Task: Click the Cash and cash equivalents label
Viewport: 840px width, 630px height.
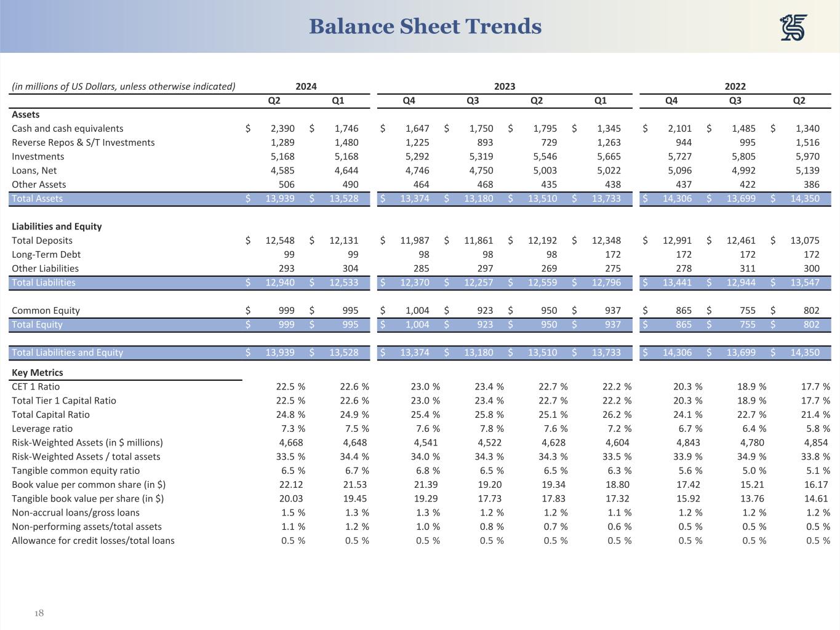Action: (68, 128)
